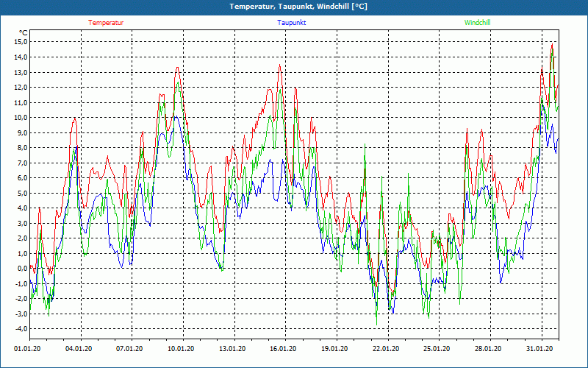588x368 pixels.
Task: Click the 5,0 value on y-axis
Action: 21,193
